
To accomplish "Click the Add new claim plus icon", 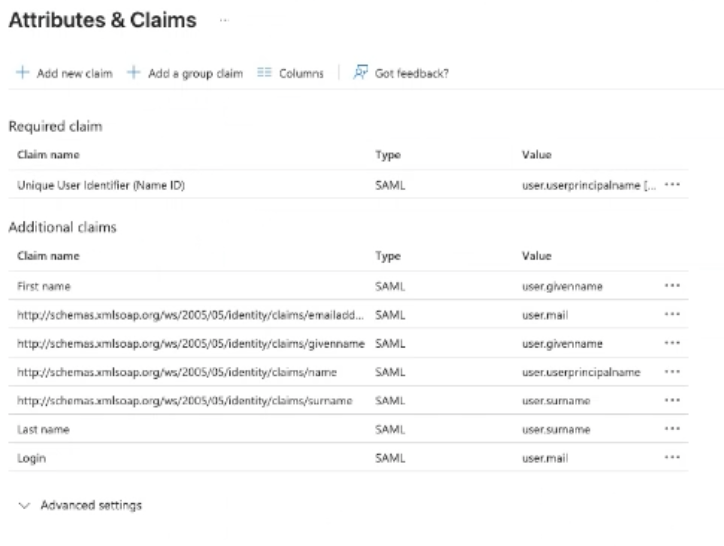I will pos(21,73).
